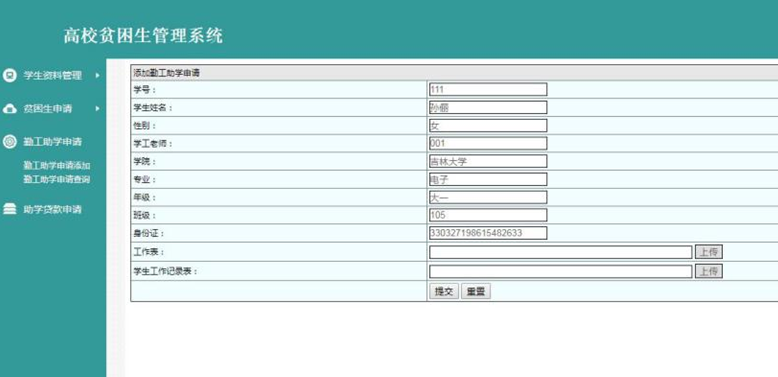Click the 贫困生申请 cloud icon
Image resolution: width=778 pixels, height=377 pixels.
click(9, 109)
